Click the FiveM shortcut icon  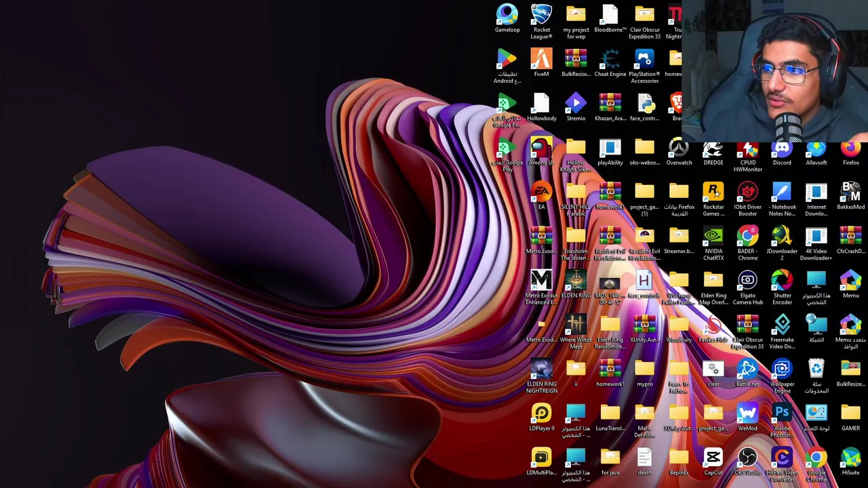click(x=541, y=63)
